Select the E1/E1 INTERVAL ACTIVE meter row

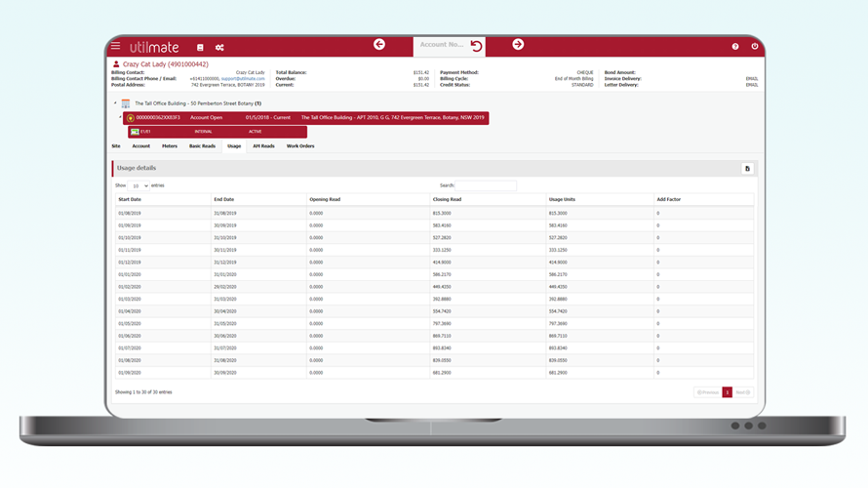217,132
